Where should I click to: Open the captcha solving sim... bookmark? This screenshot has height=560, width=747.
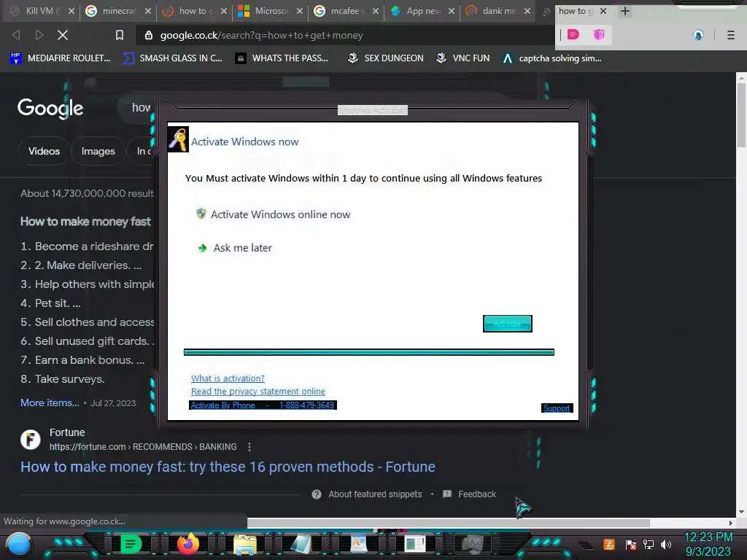point(552,58)
